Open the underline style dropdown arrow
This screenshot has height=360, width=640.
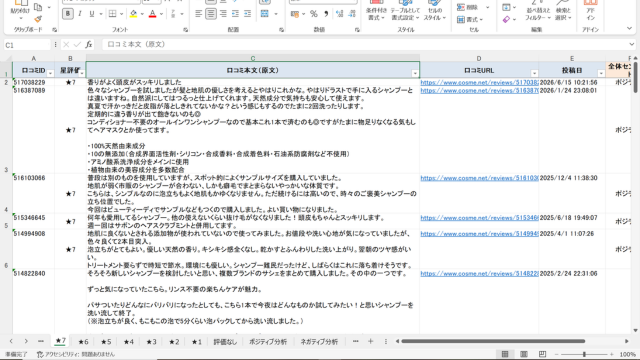click(x=101, y=14)
